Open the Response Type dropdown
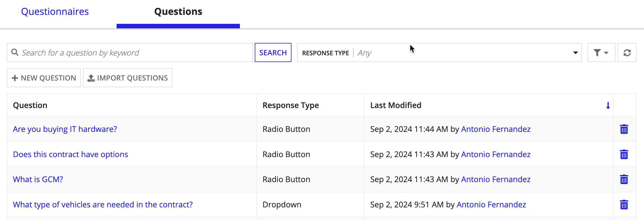The image size is (644, 220). point(439,52)
